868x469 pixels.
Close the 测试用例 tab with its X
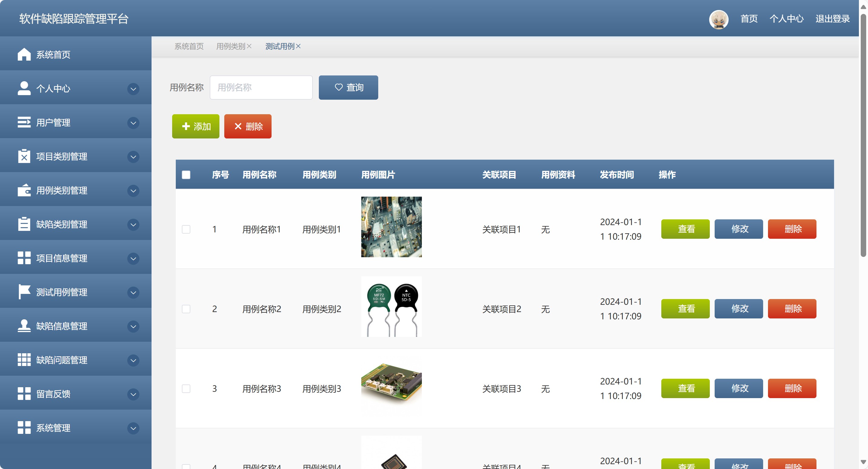(298, 46)
